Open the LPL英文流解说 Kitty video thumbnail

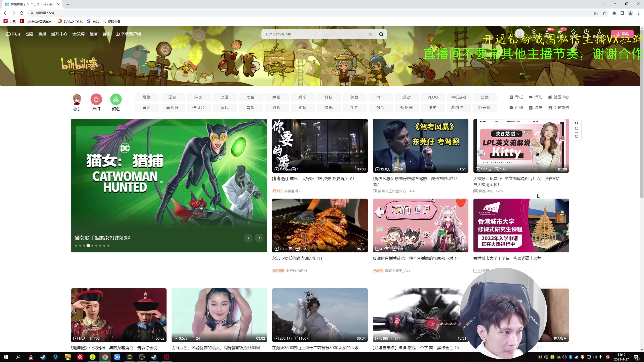point(521,146)
